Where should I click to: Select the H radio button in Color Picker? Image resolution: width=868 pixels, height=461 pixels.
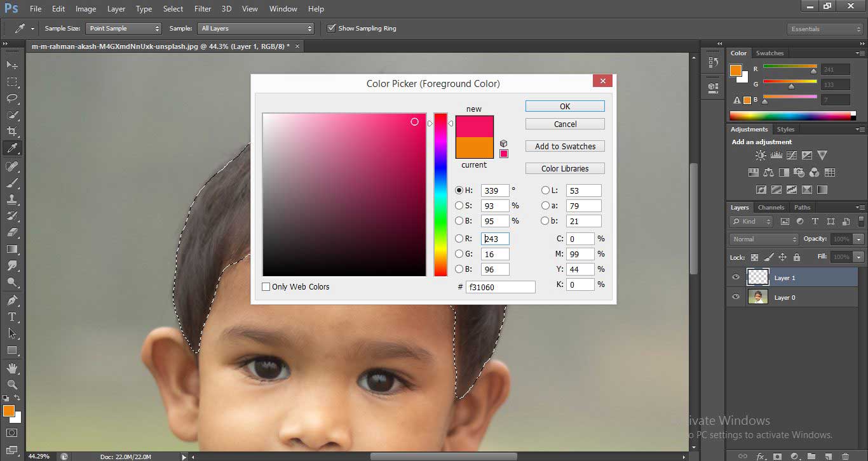point(459,190)
